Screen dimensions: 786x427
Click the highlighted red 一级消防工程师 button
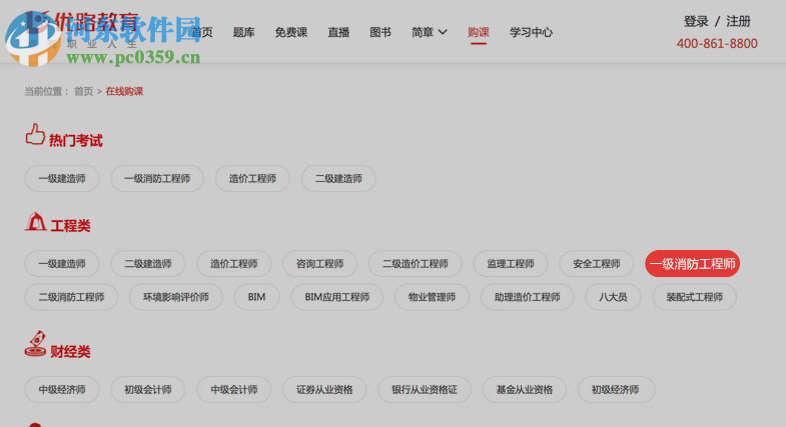[692, 264]
